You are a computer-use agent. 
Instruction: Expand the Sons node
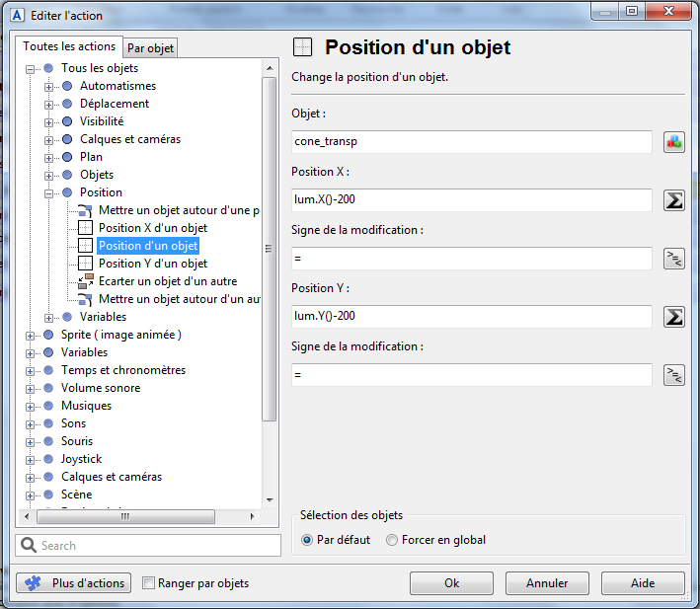pyautogui.click(x=30, y=424)
